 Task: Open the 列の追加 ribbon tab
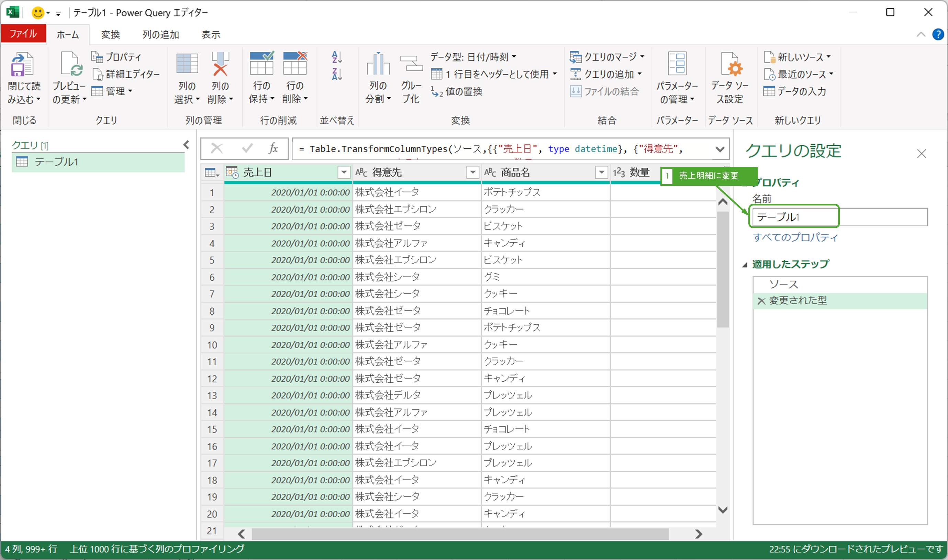click(x=160, y=35)
